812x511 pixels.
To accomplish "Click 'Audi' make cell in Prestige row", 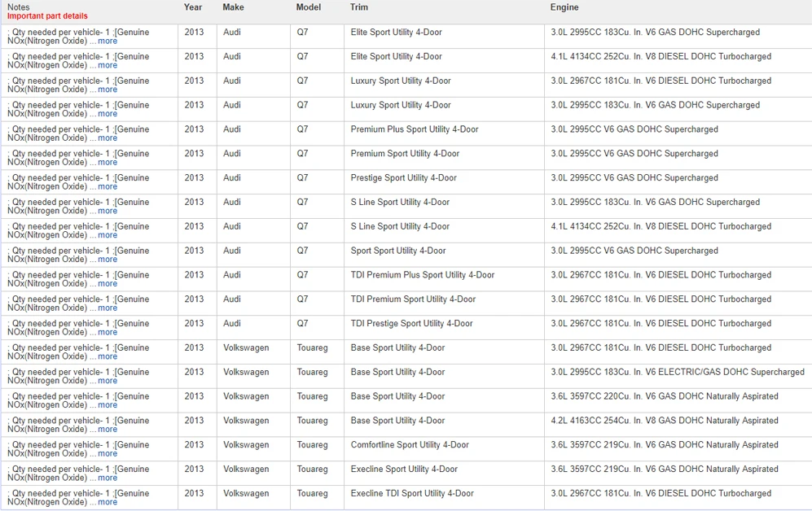I will pos(232,178).
